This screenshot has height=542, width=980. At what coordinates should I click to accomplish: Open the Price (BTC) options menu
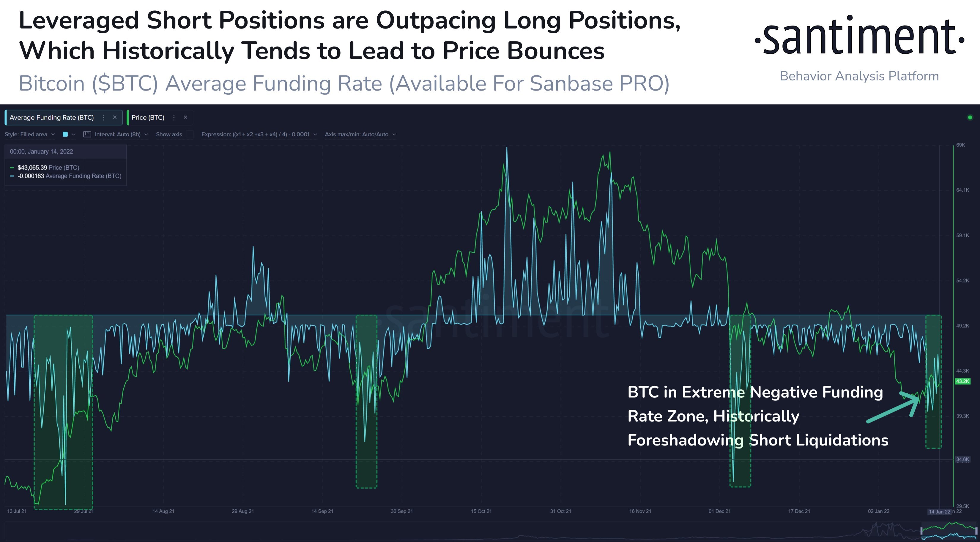tap(174, 117)
